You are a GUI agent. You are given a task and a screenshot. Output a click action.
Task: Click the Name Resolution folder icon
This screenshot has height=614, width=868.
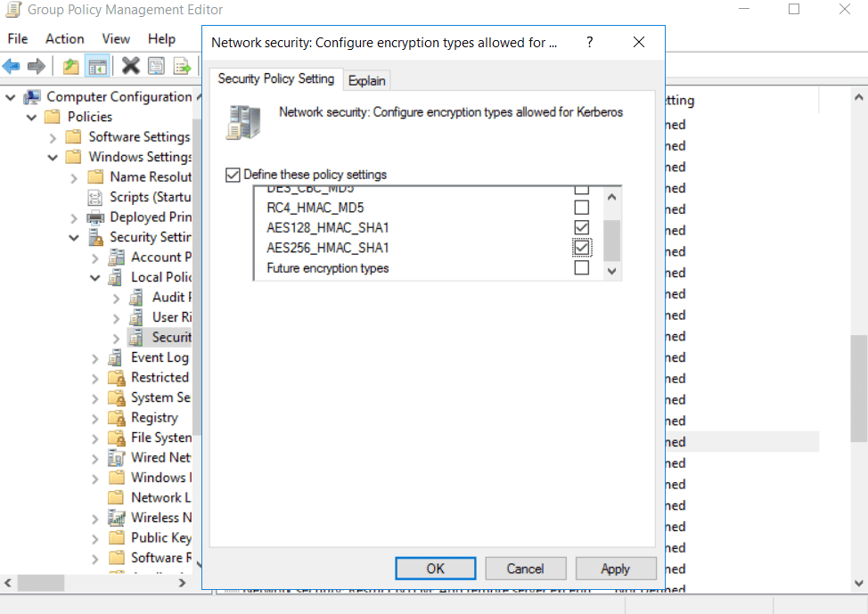click(x=95, y=177)
